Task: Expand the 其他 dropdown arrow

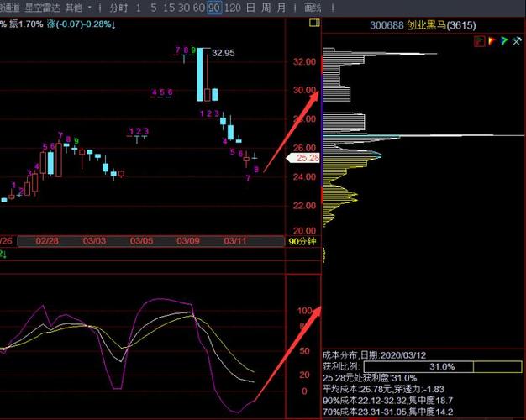Action: [90, 7]
